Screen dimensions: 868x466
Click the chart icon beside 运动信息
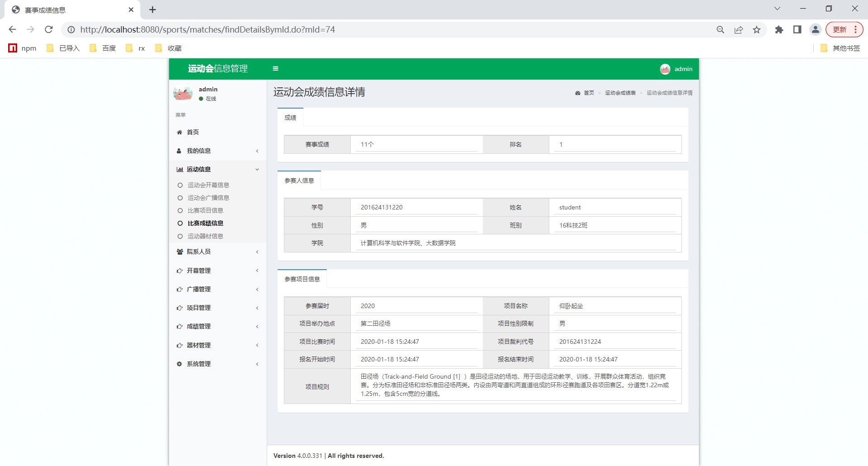point(179,169)
